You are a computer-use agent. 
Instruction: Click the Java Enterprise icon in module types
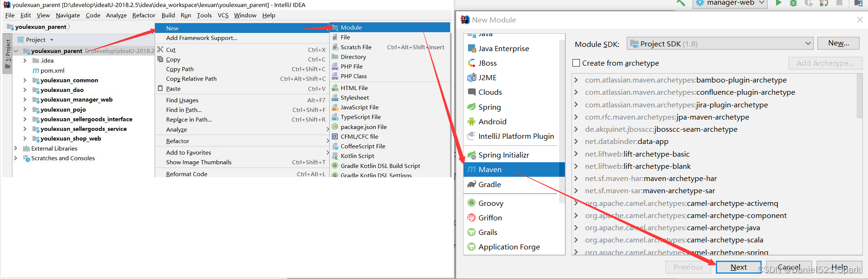(x=472, y=48)
